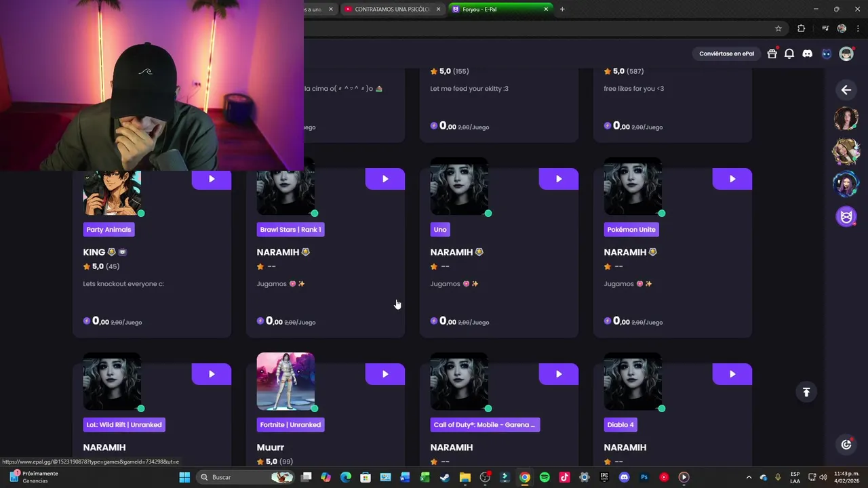Image resolution: width=868 pixels, height=488 pixels.
Task: Open Discord from the taskbar
Action: (624, 477)
